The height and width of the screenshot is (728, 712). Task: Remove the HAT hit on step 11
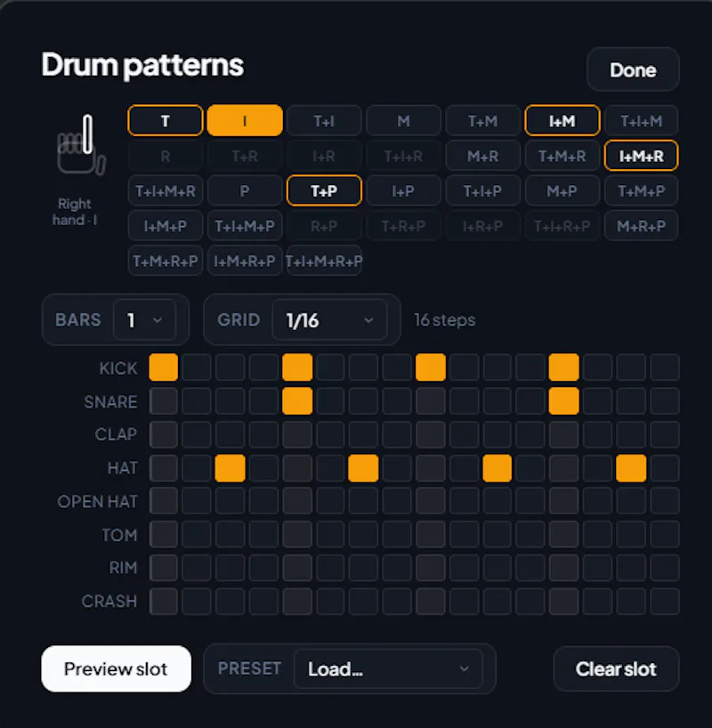498,468
